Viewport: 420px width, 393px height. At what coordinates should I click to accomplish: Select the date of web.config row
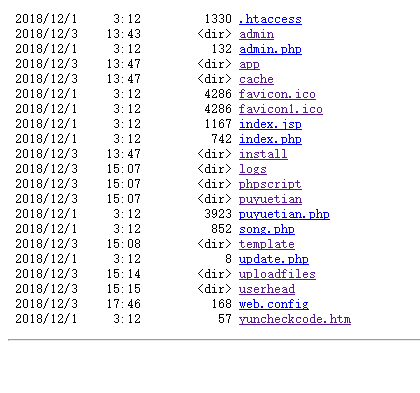[x=46, y=304]
